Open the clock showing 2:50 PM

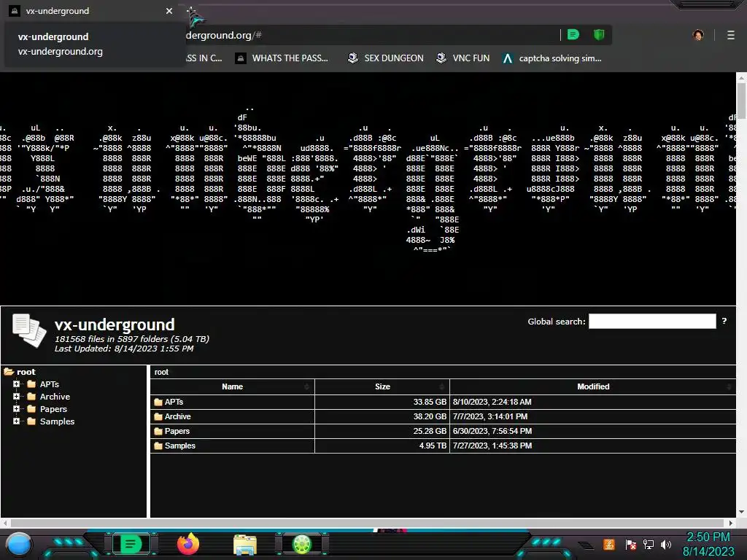pos(708,544)
